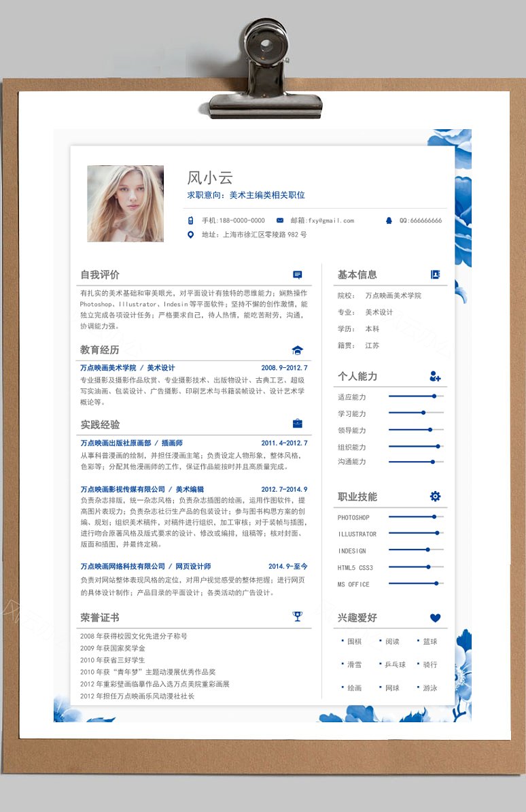Click the 组织能力 slider
Image resolution: width=526 pixels, height=812 pixels.
pyautogui.click(x=416, y=446)
